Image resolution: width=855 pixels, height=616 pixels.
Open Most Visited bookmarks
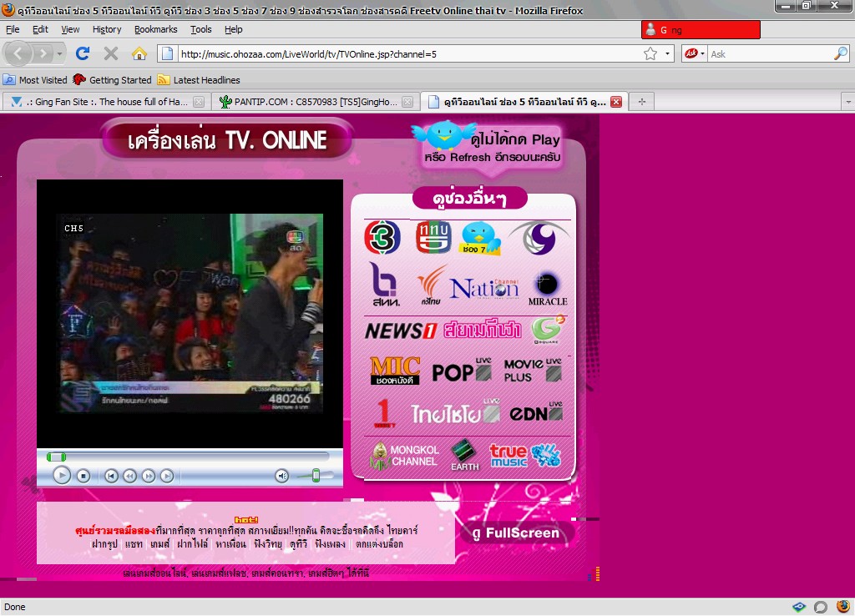pyautogui.click(x=35, y=80)
